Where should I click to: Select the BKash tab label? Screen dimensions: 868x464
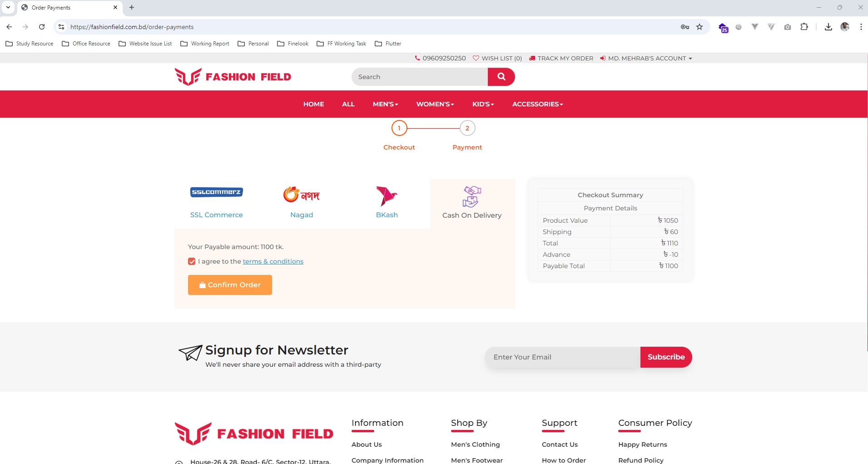click(387, 215)
